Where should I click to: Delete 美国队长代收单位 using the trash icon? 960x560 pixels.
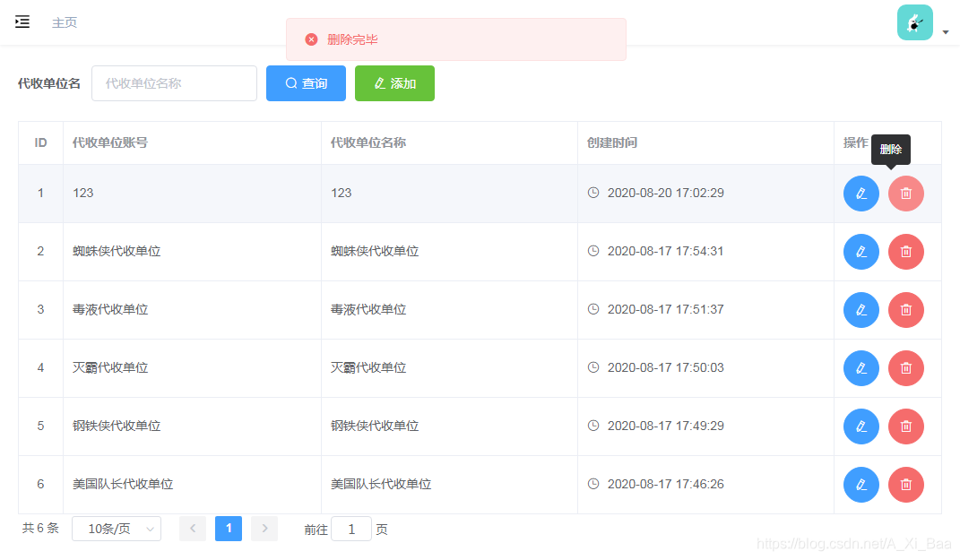pos(905,484)
